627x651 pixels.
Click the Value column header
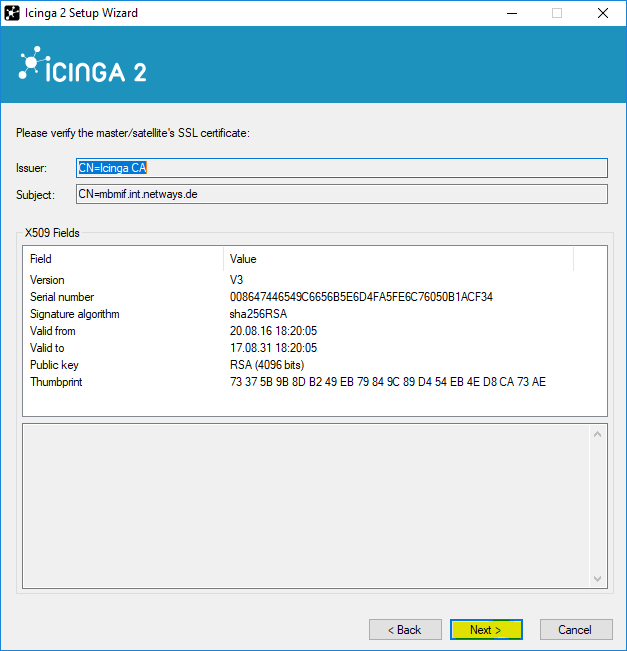tap(399, 259)
